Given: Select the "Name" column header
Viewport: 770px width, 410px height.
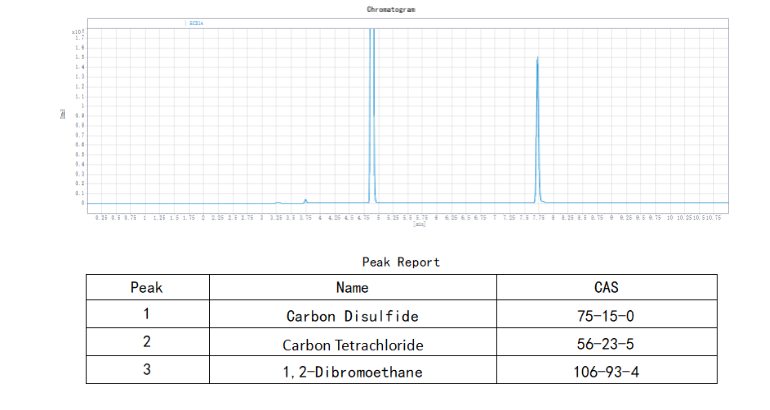Looking at the screenshot, I should [353, 287].
